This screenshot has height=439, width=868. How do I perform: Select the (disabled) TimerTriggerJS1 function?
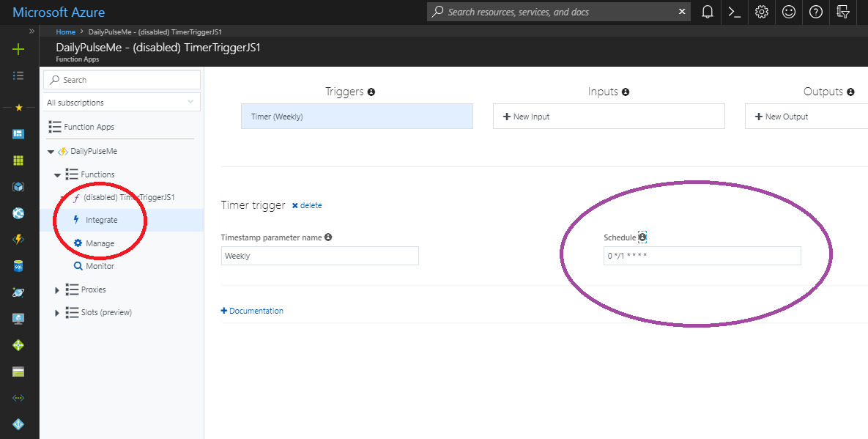coord(129,197)
